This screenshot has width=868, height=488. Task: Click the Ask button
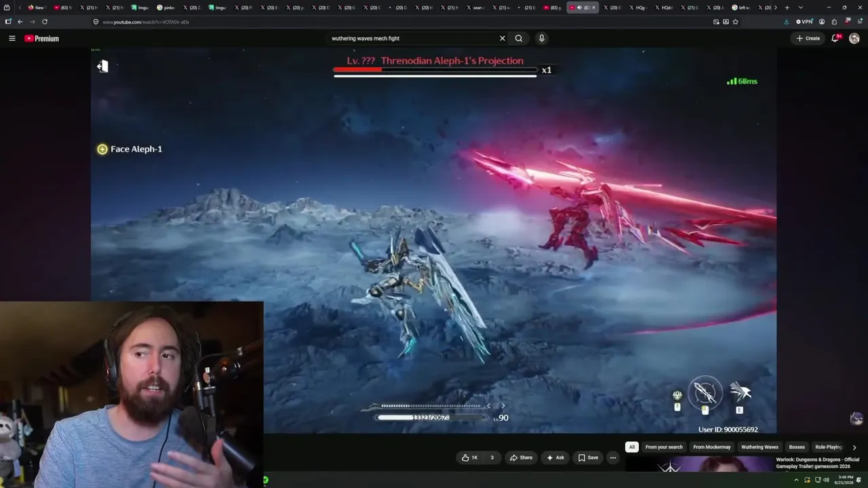555,457
